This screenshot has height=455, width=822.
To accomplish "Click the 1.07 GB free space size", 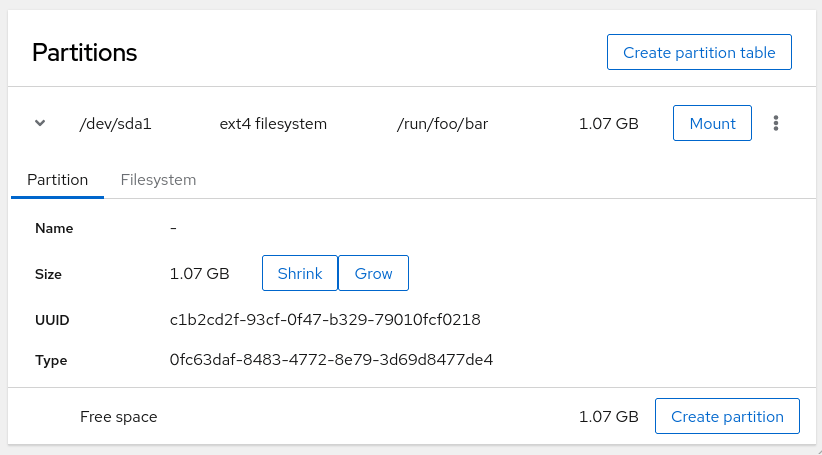I will pyautogui.click(x=608, y=416).
